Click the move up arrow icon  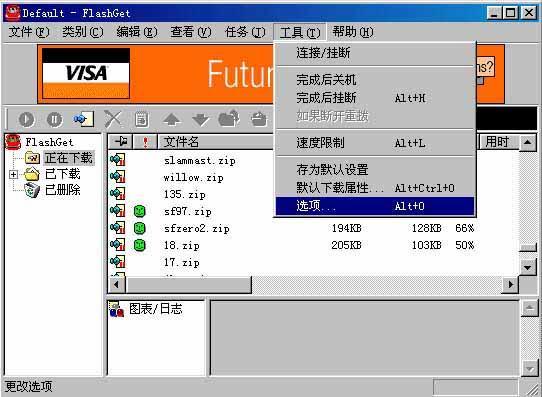tap(172, 120)
